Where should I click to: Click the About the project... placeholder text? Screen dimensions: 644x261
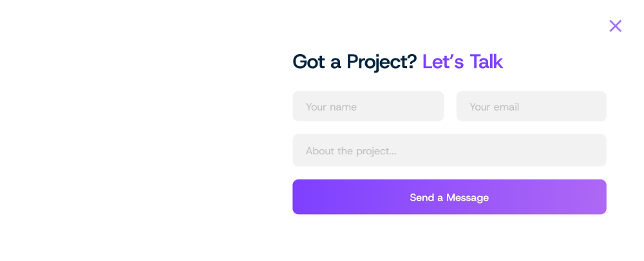coord(351,151)
